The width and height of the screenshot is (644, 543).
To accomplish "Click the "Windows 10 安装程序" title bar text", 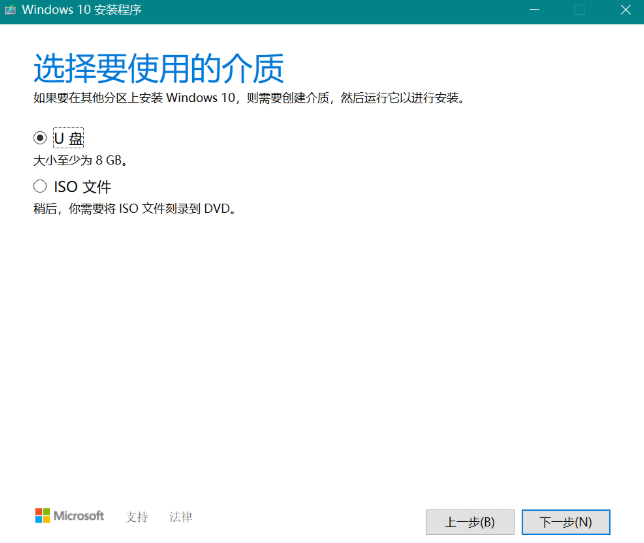I will click(x=90, y=11).
